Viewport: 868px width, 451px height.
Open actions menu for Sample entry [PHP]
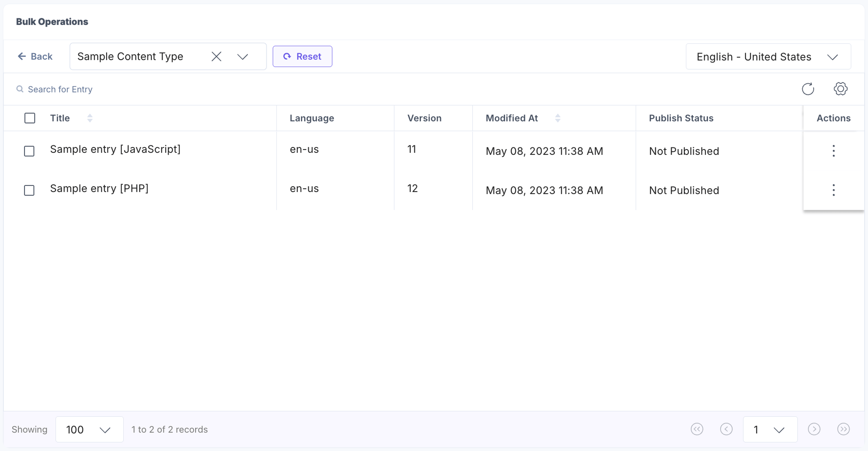coord(833,190)
